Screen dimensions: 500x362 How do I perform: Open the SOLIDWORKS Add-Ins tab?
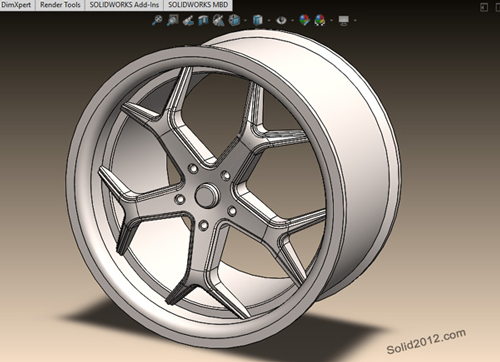tap(124, 5)
